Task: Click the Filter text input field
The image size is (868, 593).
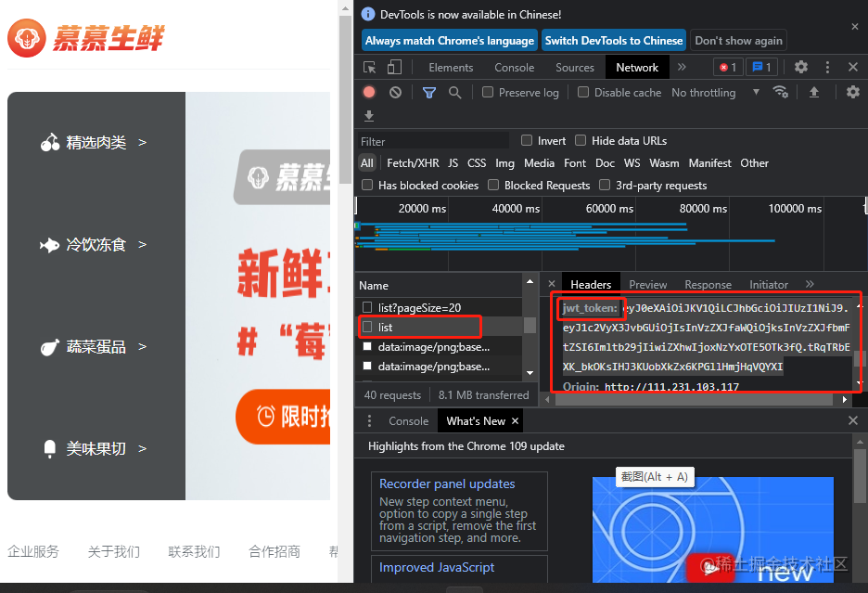Action: [x=433, y=141]
